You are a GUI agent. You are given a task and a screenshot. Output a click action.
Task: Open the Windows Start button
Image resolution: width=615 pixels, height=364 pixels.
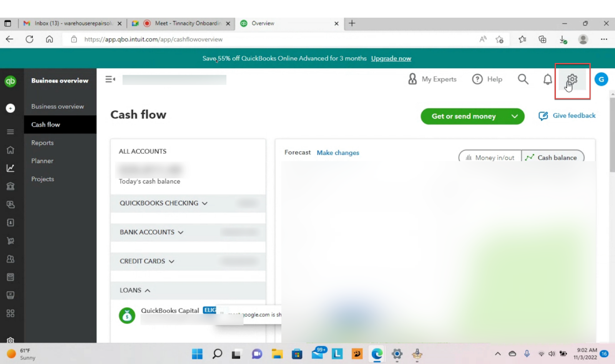pos(197,354)
